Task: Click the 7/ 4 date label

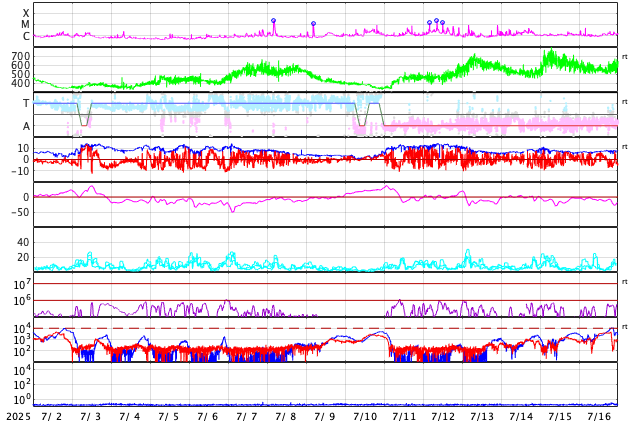Action: point(130,416)
